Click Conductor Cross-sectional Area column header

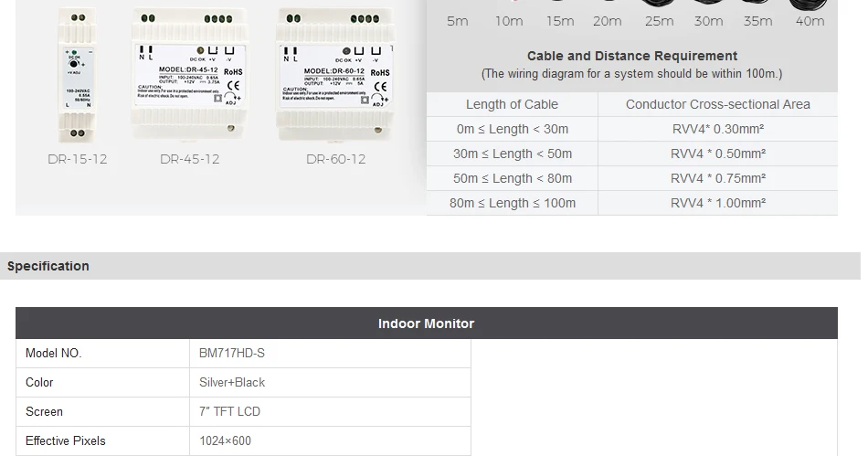[718, 104]
